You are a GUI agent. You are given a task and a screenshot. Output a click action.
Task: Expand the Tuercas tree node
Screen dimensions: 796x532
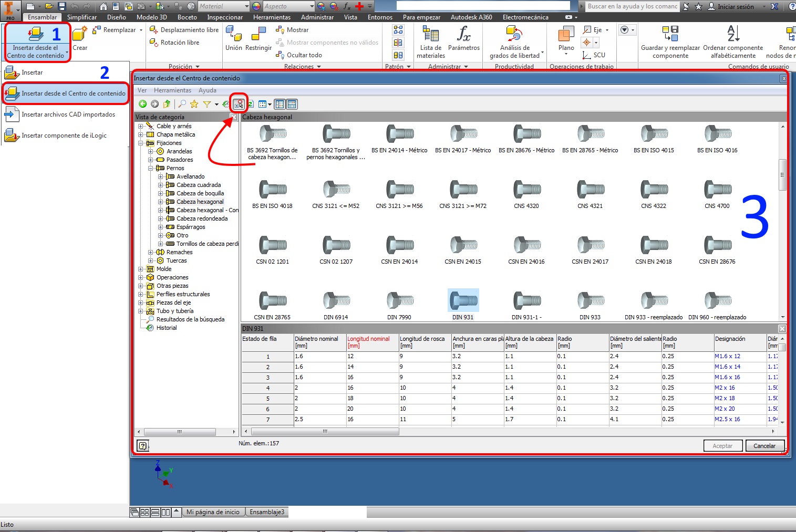click(150, 260)
